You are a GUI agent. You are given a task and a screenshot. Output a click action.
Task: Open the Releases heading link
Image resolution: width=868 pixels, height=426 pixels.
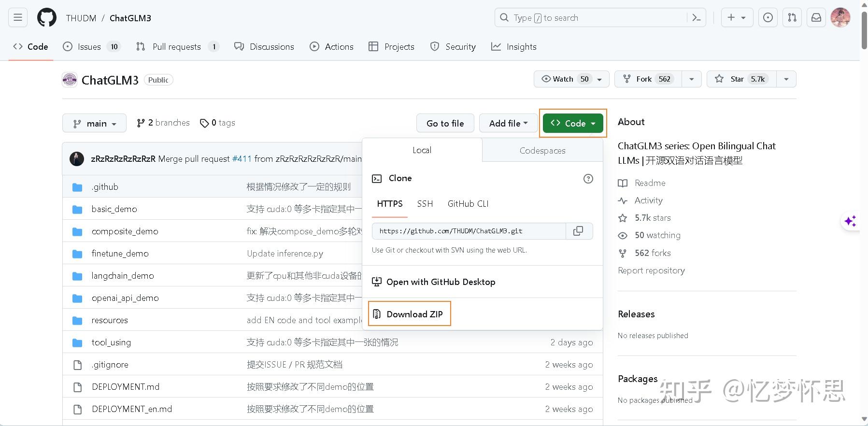click(636, 314)
